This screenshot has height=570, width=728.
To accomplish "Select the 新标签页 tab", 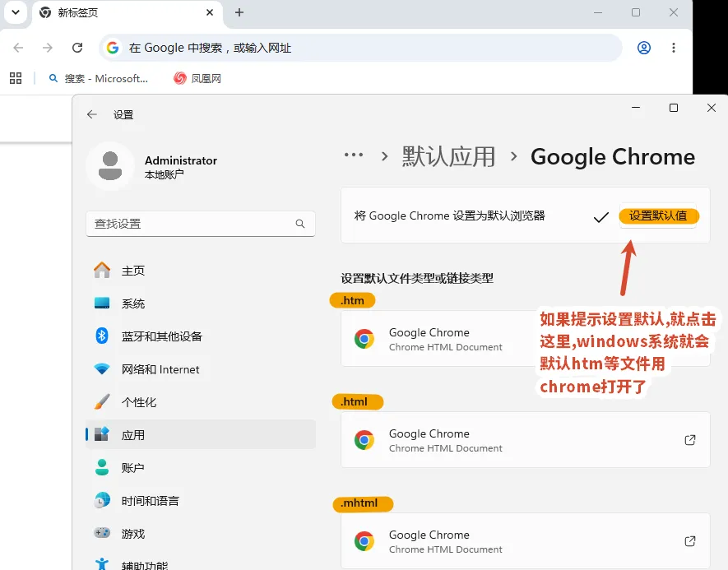I will tap(127, 14).
